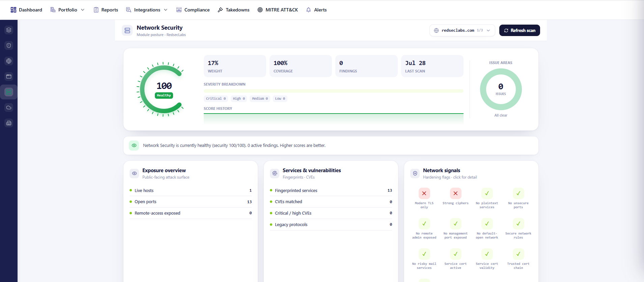Click the Exposure overview eye icon
Viewport: 644px width, 282px height.
(134, 174)
